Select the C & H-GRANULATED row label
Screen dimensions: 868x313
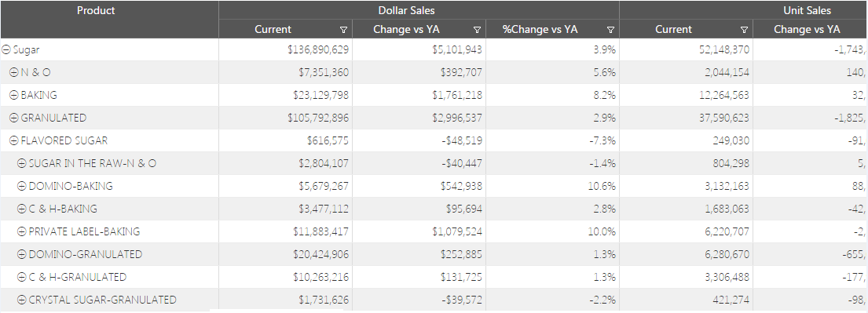[78, 277]
